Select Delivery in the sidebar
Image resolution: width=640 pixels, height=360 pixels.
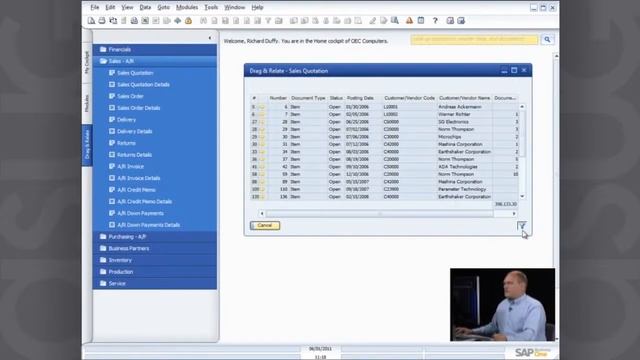click(126, 120)
